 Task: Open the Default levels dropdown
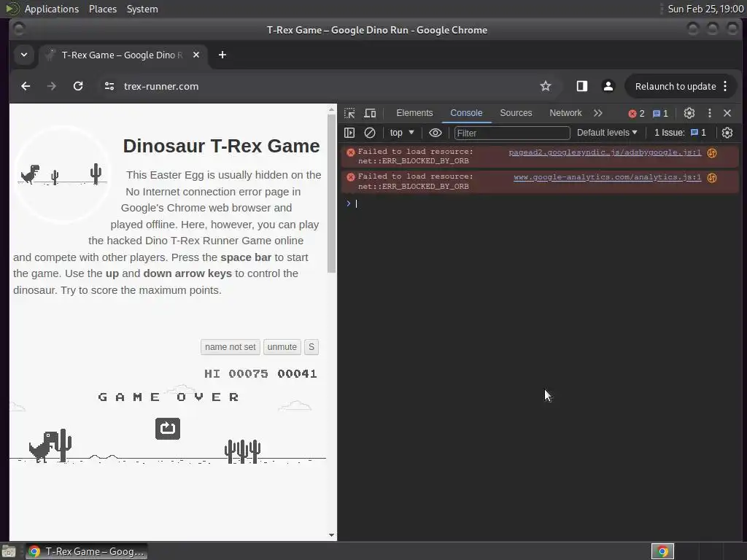[607, 133]
